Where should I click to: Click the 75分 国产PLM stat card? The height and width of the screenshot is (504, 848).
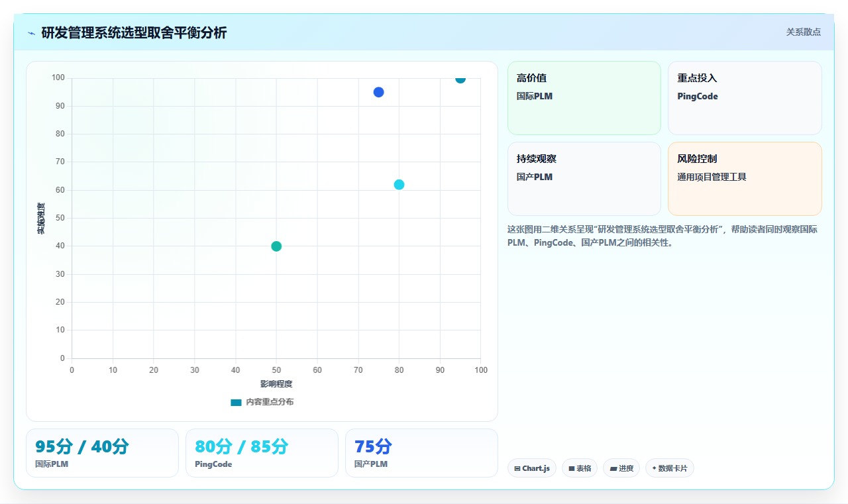[421, 453]
